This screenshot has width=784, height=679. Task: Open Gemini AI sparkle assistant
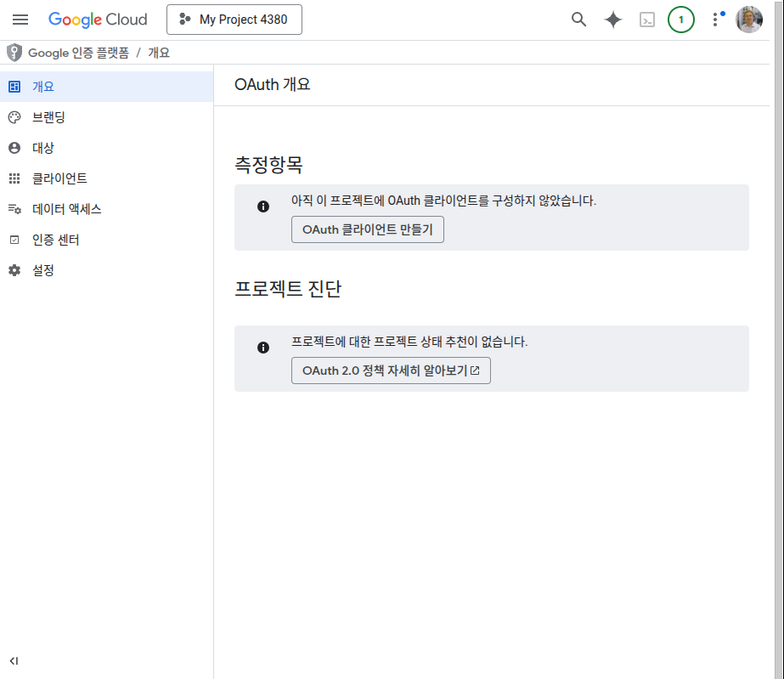tap(613, 20)
